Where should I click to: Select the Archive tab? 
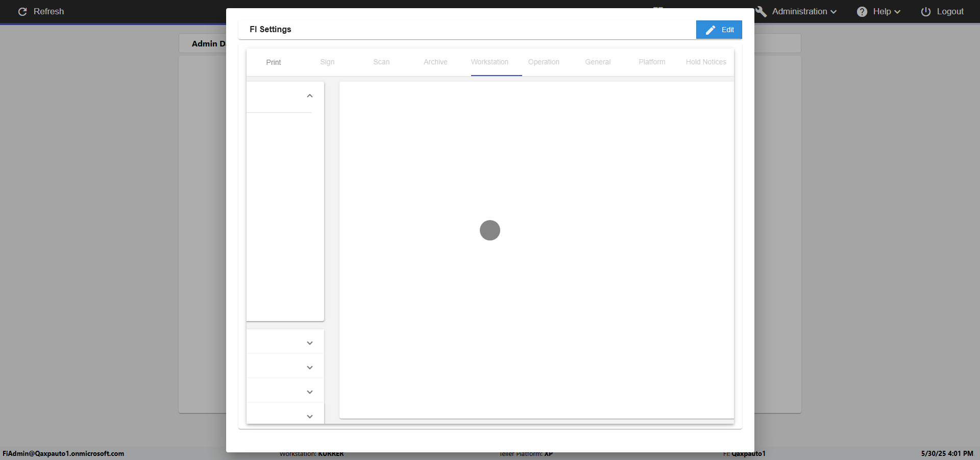click(435, 62)
